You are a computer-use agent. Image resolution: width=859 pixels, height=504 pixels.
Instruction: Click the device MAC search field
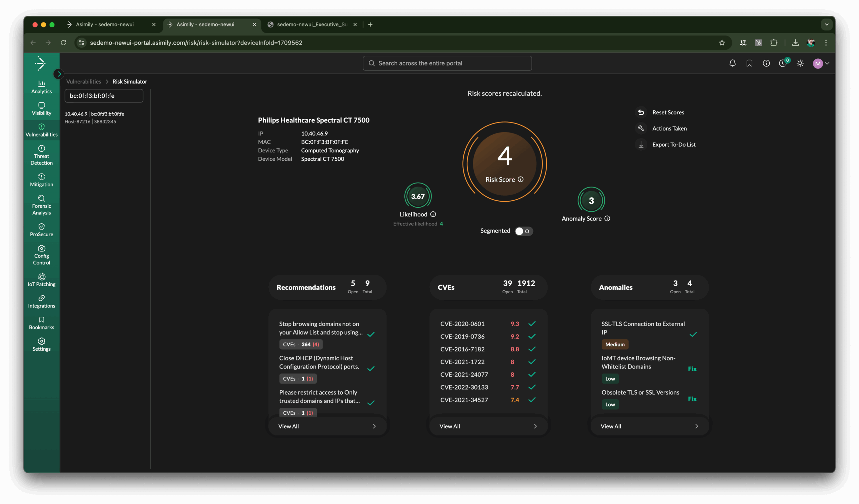coord(104,96)
